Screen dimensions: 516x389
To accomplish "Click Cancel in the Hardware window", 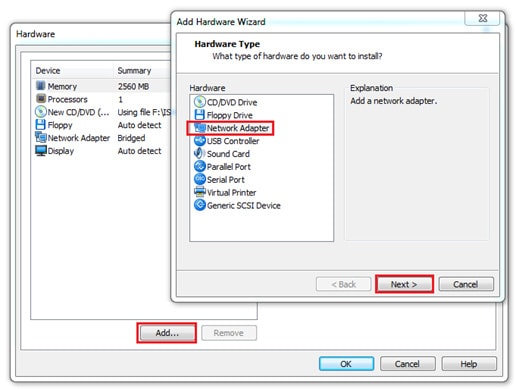I will [407, 364].
